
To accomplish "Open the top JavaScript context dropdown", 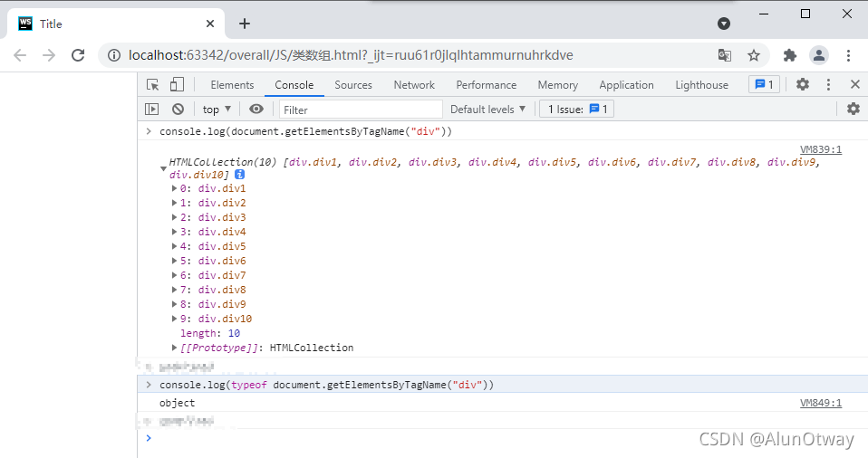I will 217,109.
